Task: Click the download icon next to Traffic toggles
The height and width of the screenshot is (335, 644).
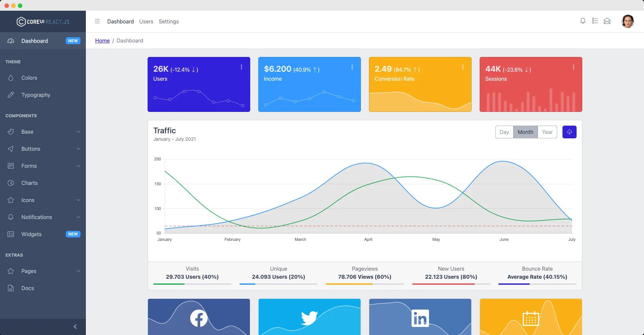Action: point(569,132)
